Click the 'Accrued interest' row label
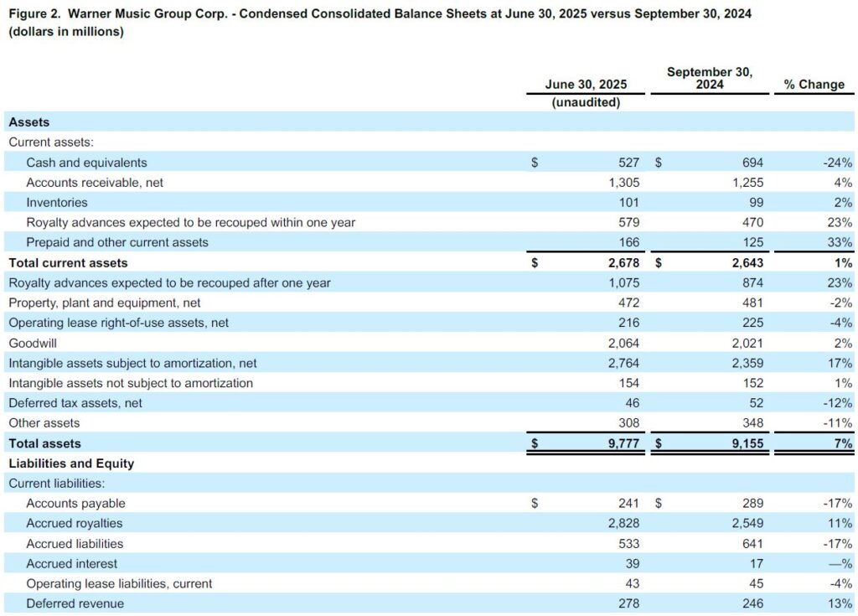Screen dimensions: 858x616 72,564
